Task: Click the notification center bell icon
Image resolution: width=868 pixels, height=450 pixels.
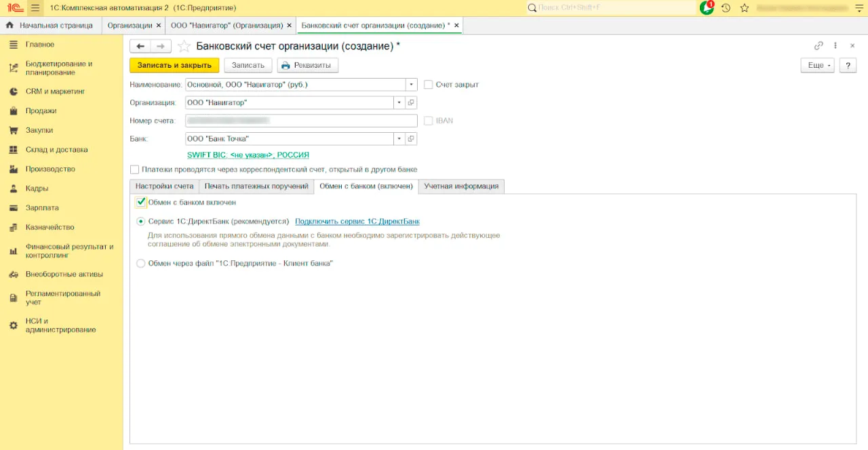Action: click(707, 7)
